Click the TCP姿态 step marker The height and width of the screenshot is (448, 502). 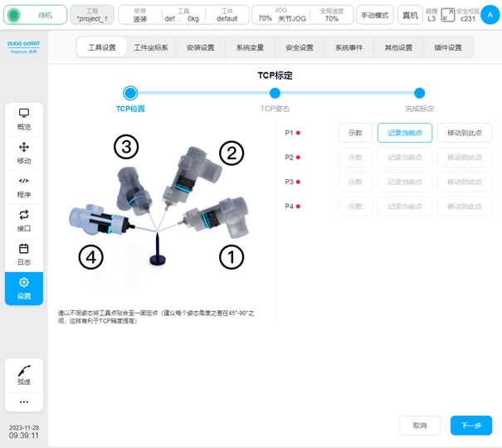[x=275, y=93]
